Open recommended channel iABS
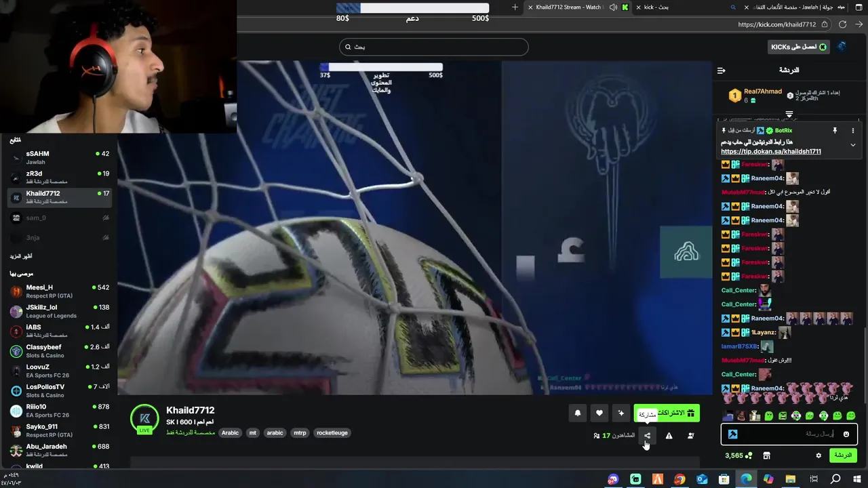This screenshot has width=868, height=488. tap(60, 331)
